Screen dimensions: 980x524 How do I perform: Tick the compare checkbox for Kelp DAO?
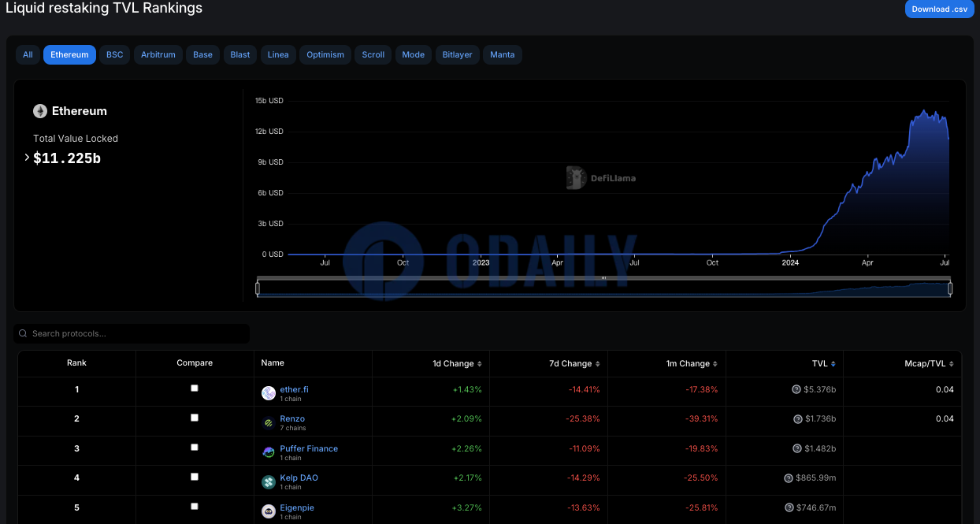[195, 477]
